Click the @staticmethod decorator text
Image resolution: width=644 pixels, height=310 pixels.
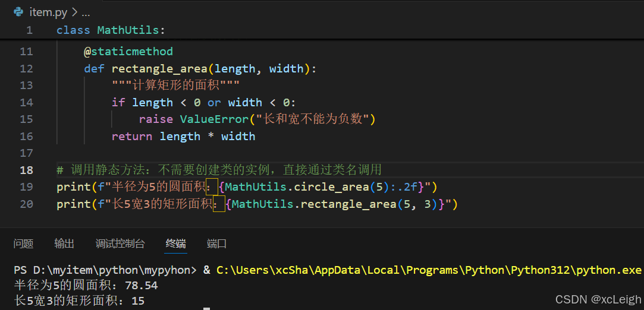pos(128,52)
